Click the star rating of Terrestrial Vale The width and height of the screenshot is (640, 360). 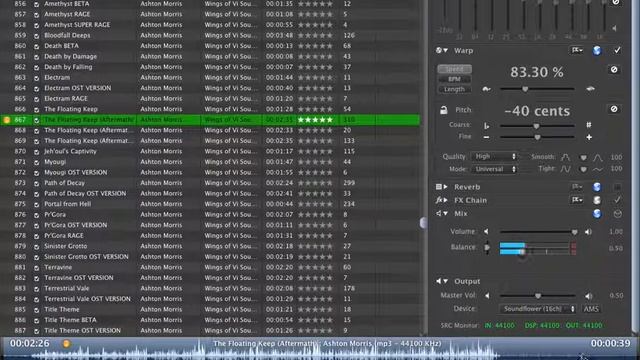(315, 289)
